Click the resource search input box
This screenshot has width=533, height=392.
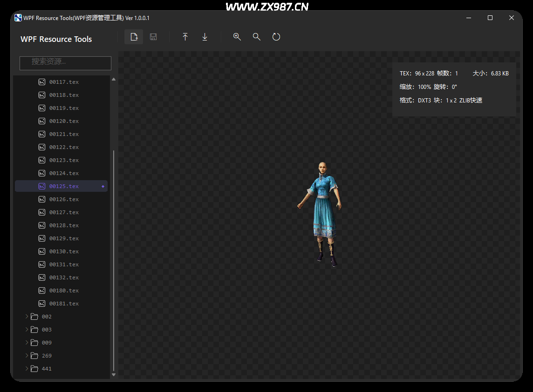[65, 63]
